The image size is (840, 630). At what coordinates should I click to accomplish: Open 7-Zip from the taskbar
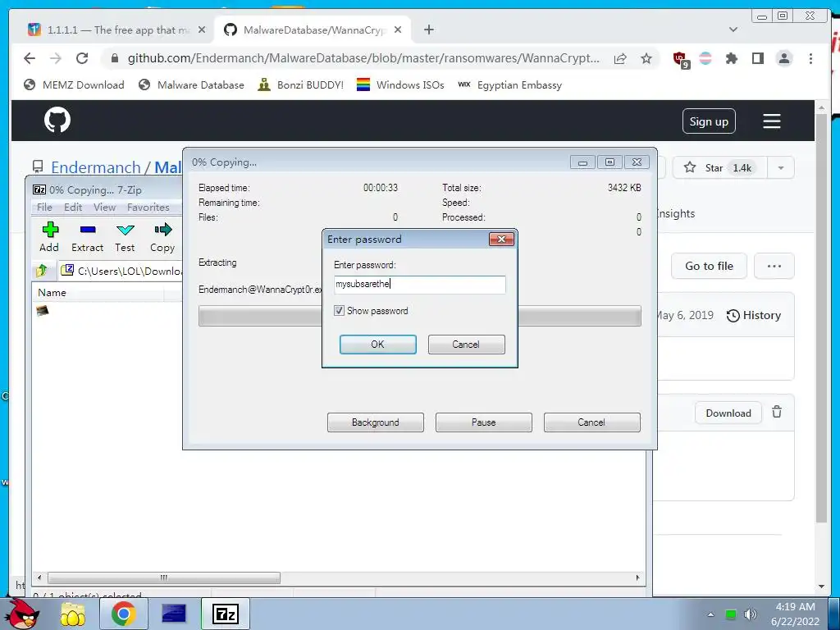point(225,614)
